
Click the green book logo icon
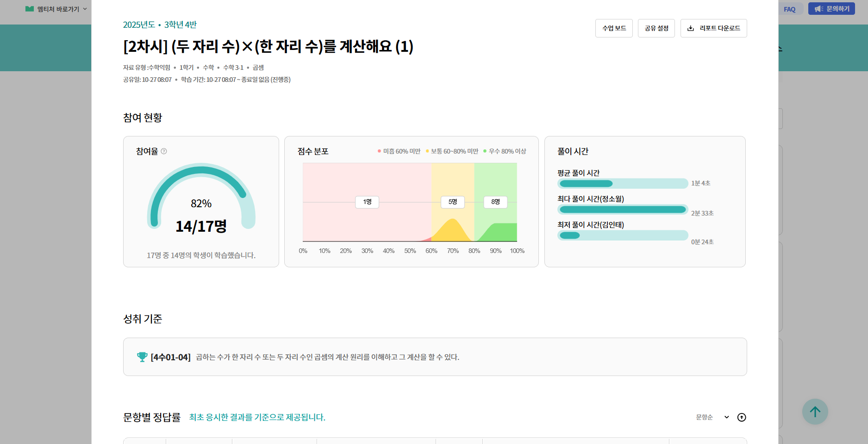pos(30,9)
